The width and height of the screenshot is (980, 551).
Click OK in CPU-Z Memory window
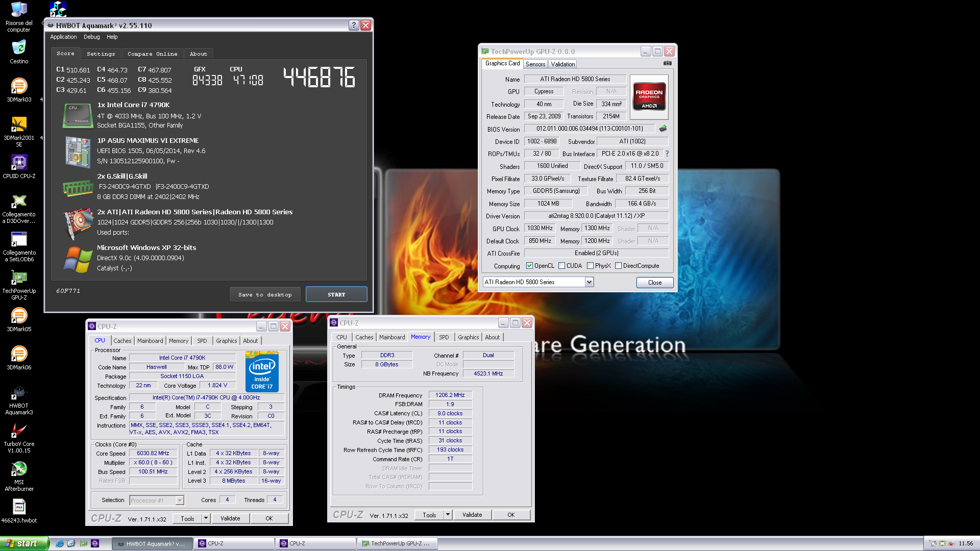click(x=511, y=515)
